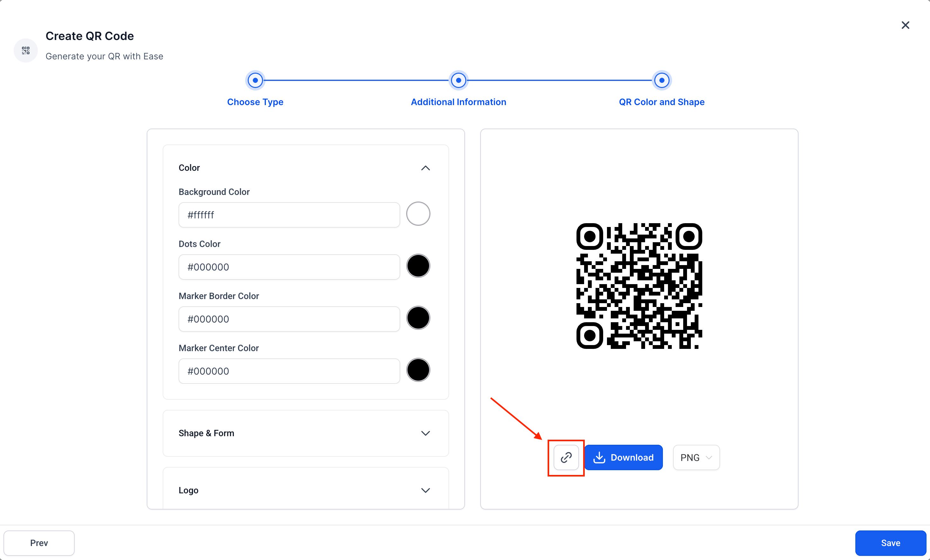Open the Background Color white swatch
This screenshot has width=930, height=560.
coord(418,214)
